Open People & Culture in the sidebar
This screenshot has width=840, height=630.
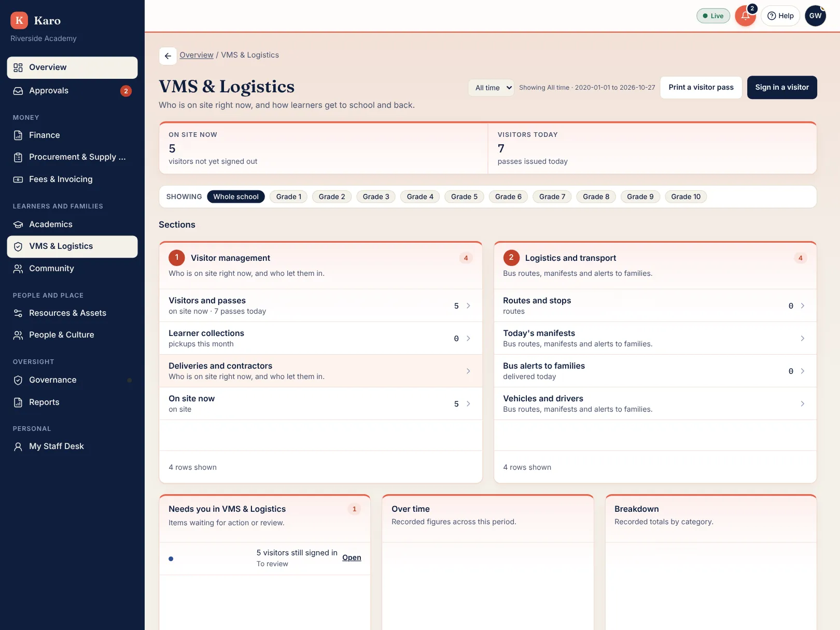click(72, 335)
